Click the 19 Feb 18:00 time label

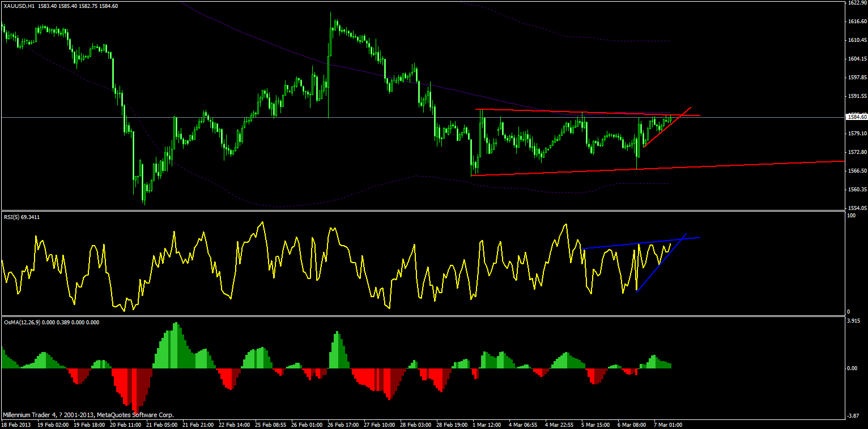[90, 424]
